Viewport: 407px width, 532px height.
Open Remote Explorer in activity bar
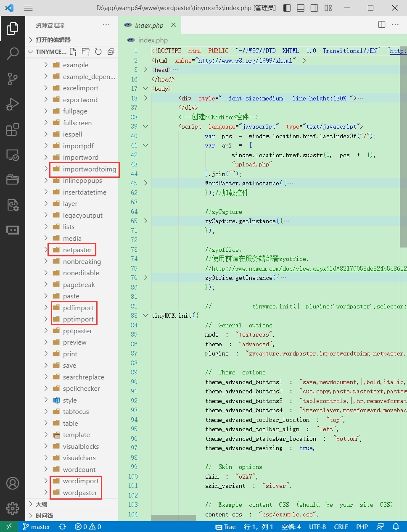tap(13, 155)
